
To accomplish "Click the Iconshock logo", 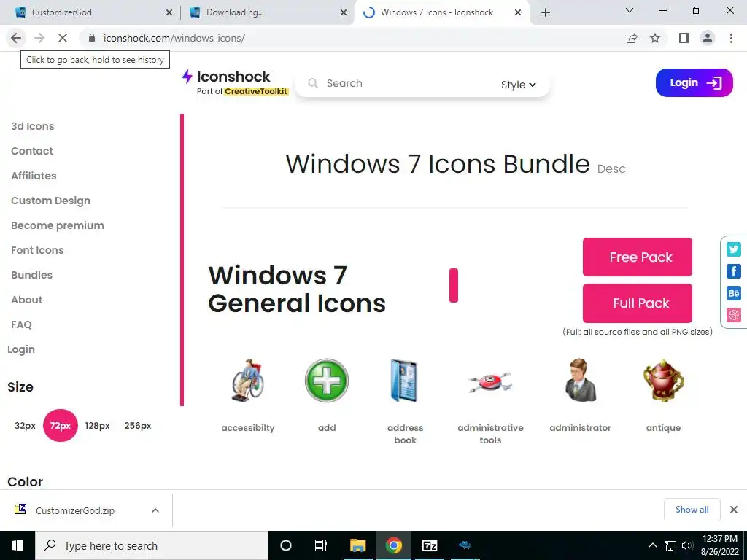I will (227, 77).
